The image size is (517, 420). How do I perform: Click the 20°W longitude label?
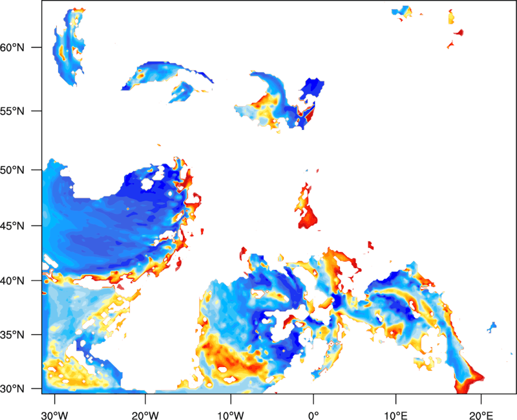pos(145,415)
